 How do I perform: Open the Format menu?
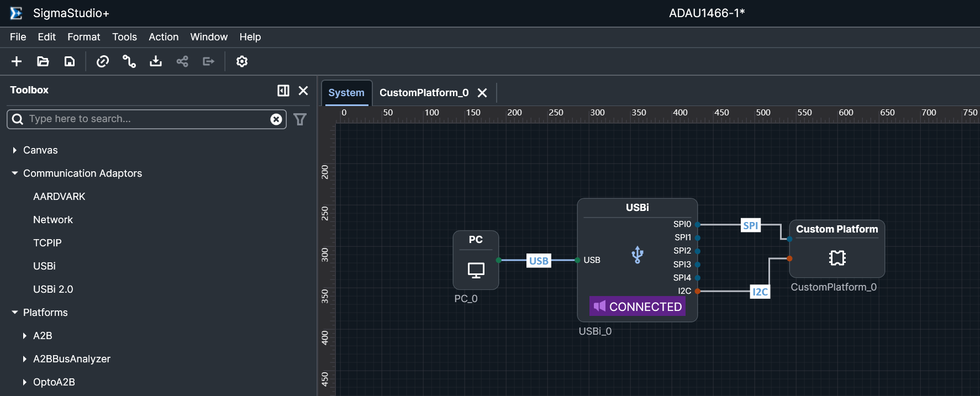coord(84,37)
